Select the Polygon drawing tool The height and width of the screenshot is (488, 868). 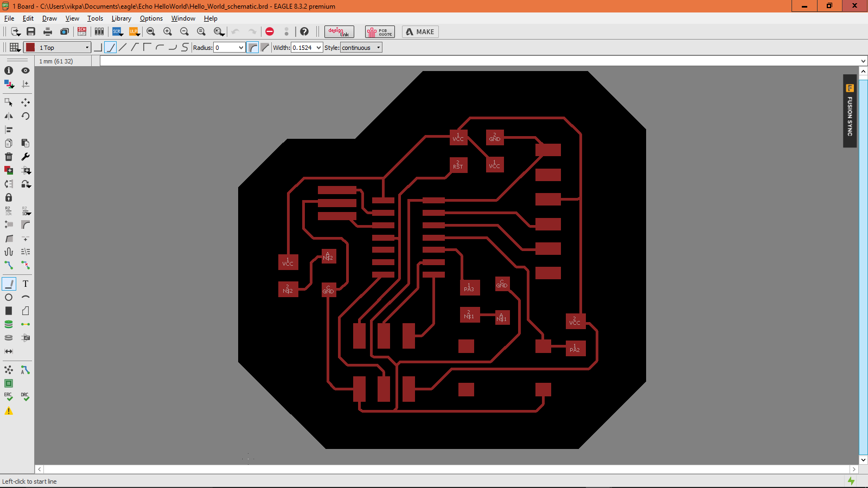click(x=25, y=311)
